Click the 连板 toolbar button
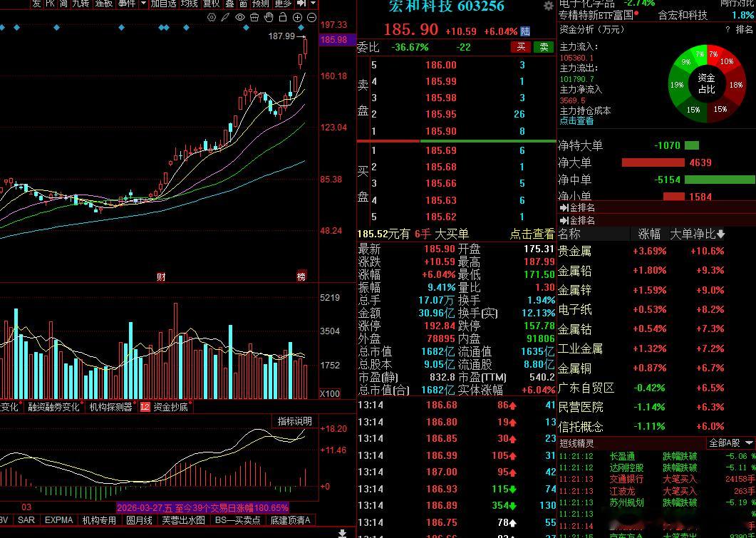Screen dimensions: 756x538 click(103, 4)
